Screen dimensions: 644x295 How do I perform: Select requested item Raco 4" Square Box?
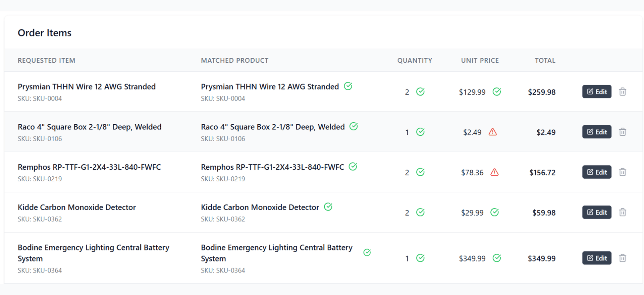[90, 127]
